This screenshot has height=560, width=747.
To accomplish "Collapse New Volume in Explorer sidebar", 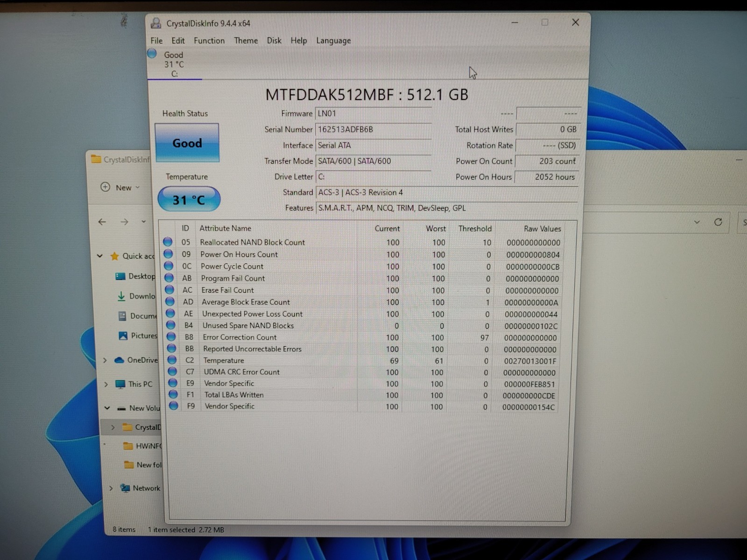I will 107,408.
